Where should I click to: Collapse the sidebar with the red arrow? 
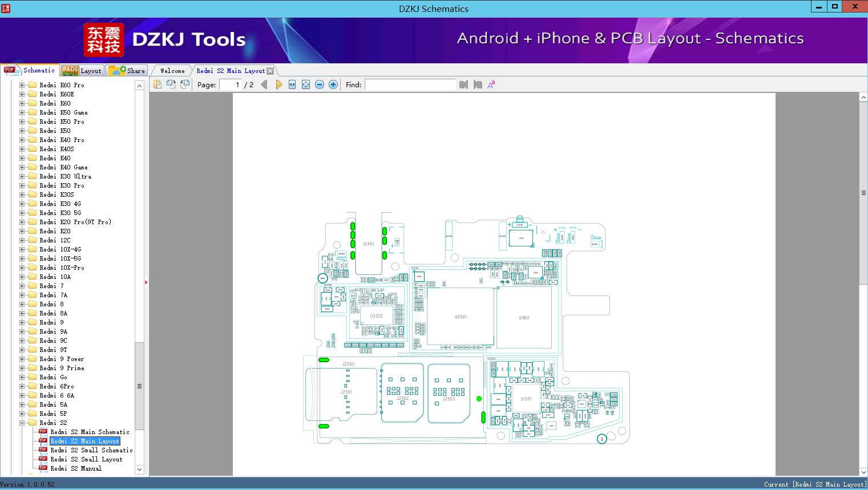point(146,282)
